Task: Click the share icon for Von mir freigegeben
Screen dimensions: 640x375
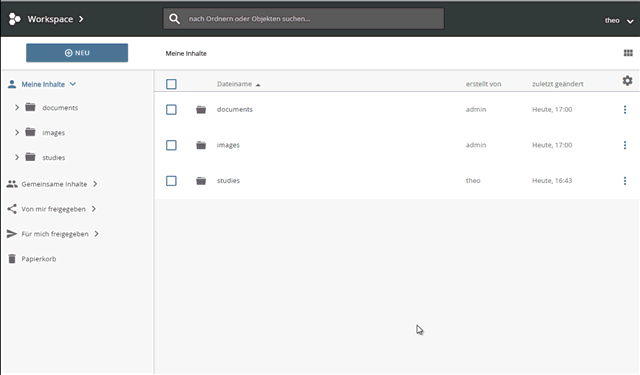Action: [x=12, y=209]
